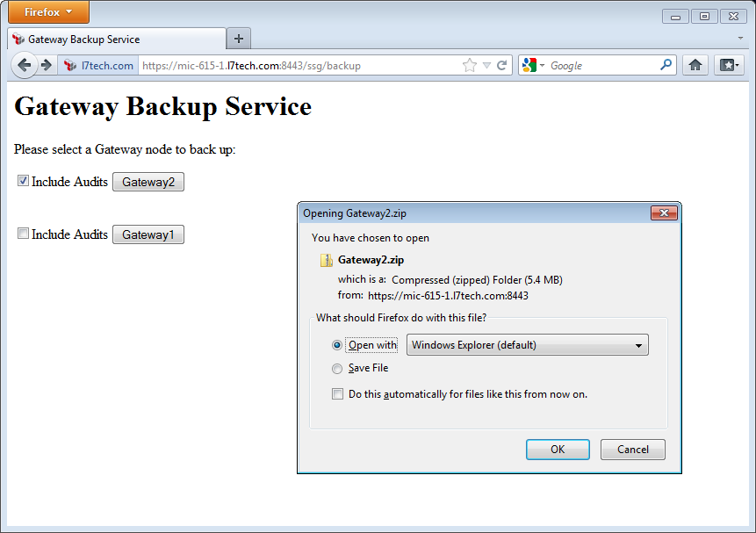Close the Opening Gateway2.zip dialog
The image size is (756, 533).
pos(664,212)
